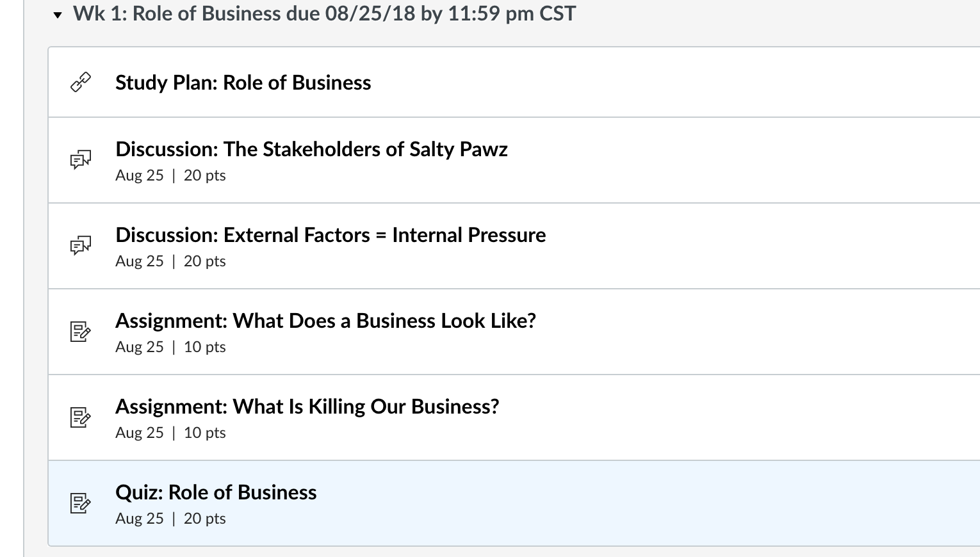
Task: Click discussion icon for Salty Pawz stakeholders
Action: click(80, 159)
